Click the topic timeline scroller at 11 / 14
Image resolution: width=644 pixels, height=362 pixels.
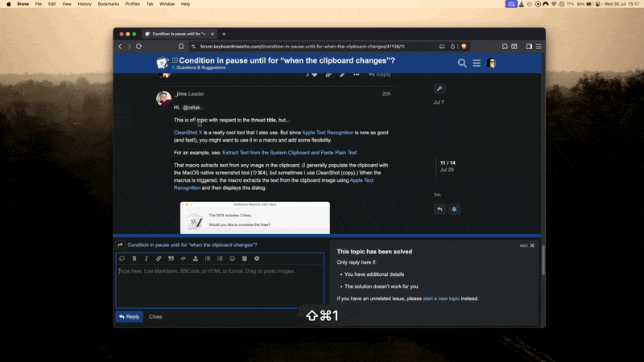coord(448,167)
